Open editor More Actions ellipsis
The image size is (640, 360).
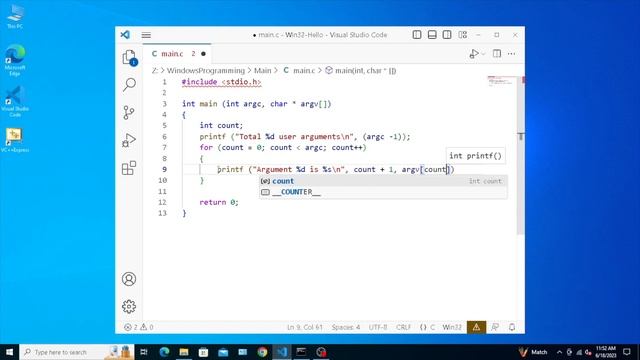tap(511, 53)
